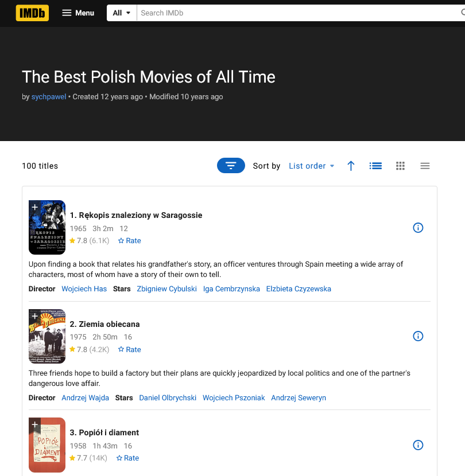Image resolution: width=465 pixels, height=476 pixels.
Task: Click the 3h 2m runtime text
Action: (103, 228)
